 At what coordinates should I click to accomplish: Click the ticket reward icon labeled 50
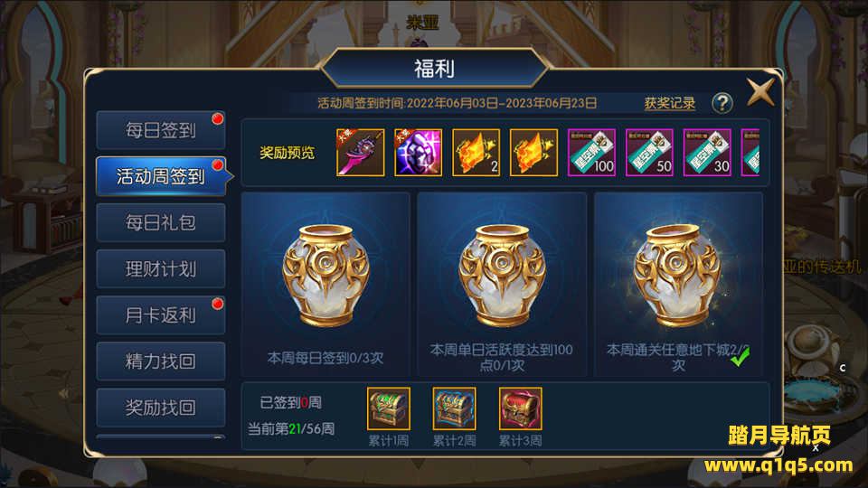coord(649,153)
